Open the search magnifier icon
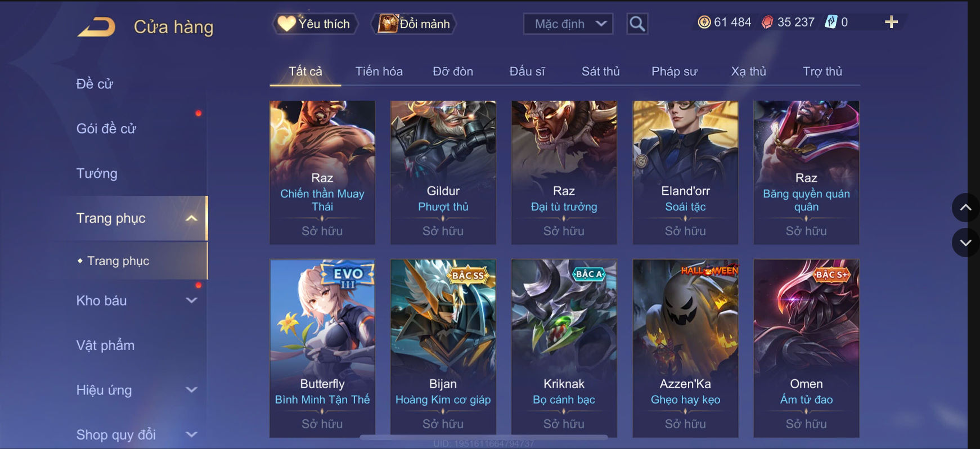 637,24
